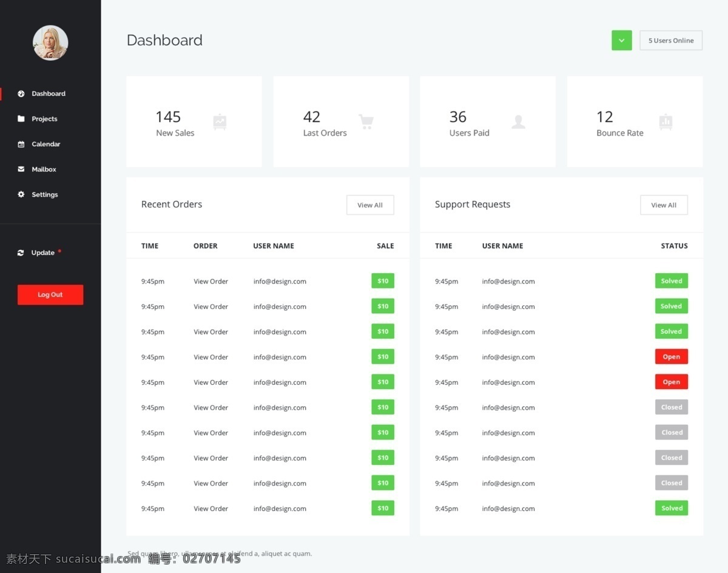This screenshot has width=728, height=573.
Task: Click the 36 Users Paid count
Action: click(458, 117)
